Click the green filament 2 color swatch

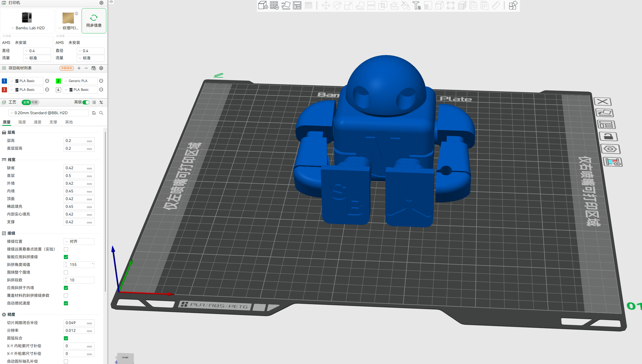point(58,81)
